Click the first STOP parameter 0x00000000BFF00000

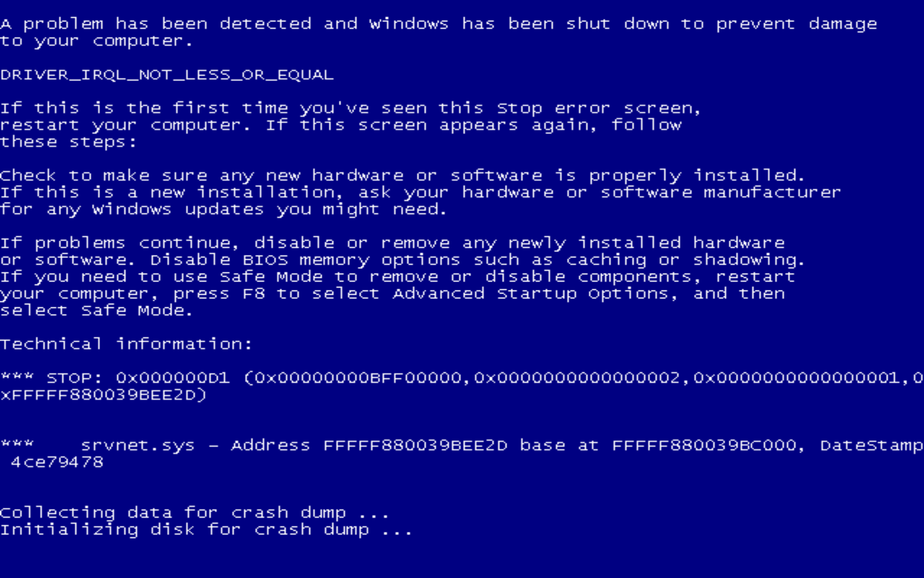click(359, 378)
